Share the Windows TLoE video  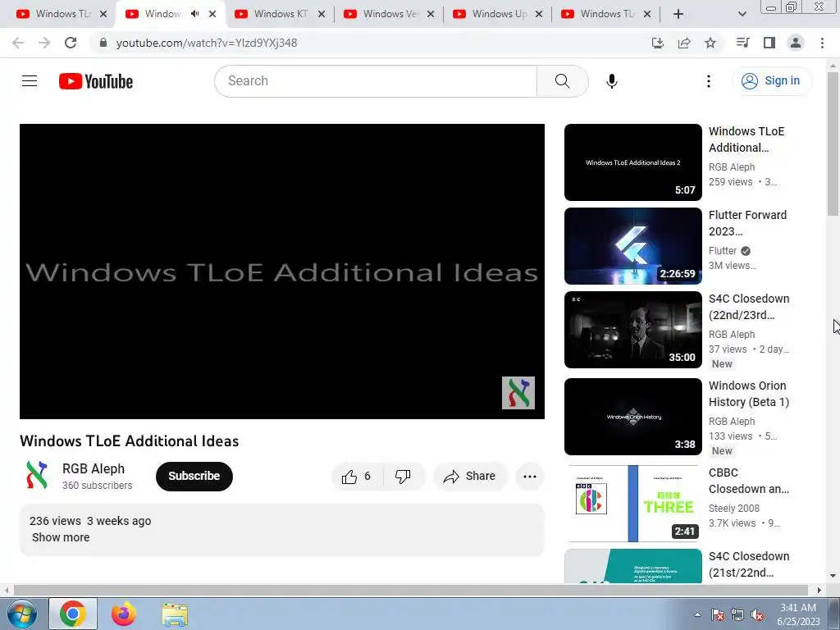pyautogui.click(x=469, y=477)
